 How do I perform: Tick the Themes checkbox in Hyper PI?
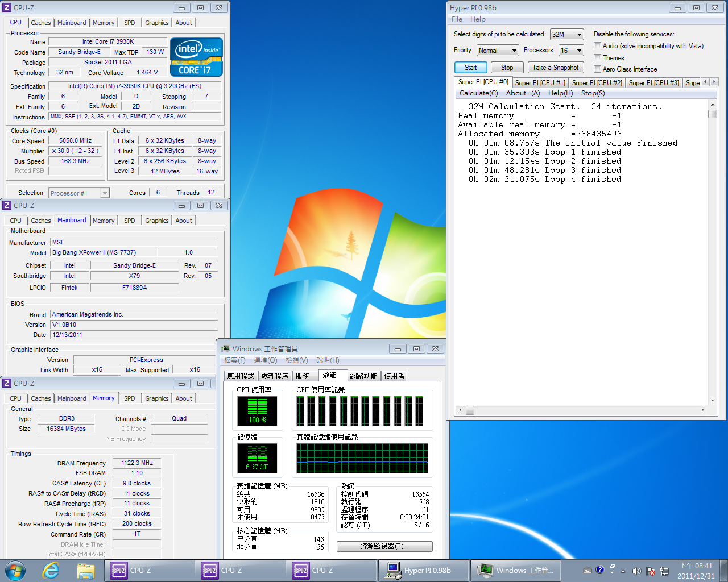[x=597, y=58]
